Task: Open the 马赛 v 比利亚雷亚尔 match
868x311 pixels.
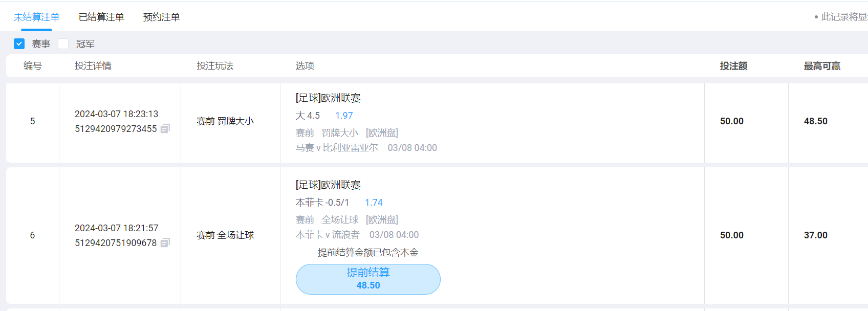Action: (337, 148)
